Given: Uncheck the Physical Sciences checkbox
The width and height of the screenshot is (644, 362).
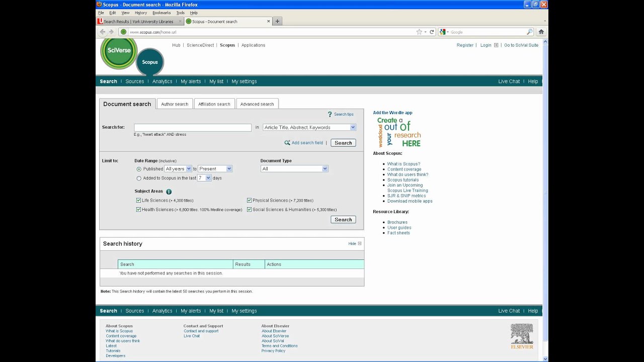Looking at the screenshot, I should [x=249, y=200].
